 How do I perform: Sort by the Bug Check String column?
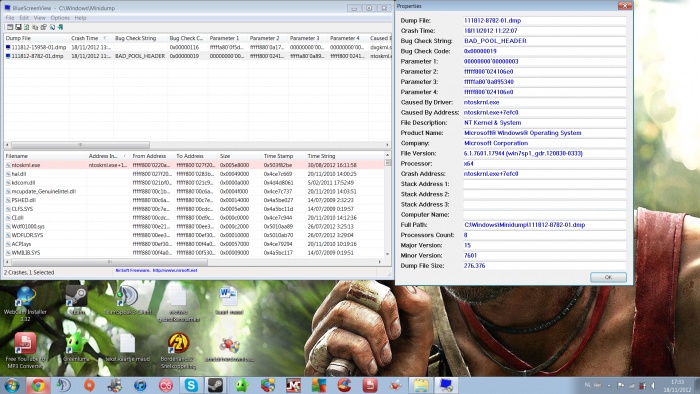(140, 38)
